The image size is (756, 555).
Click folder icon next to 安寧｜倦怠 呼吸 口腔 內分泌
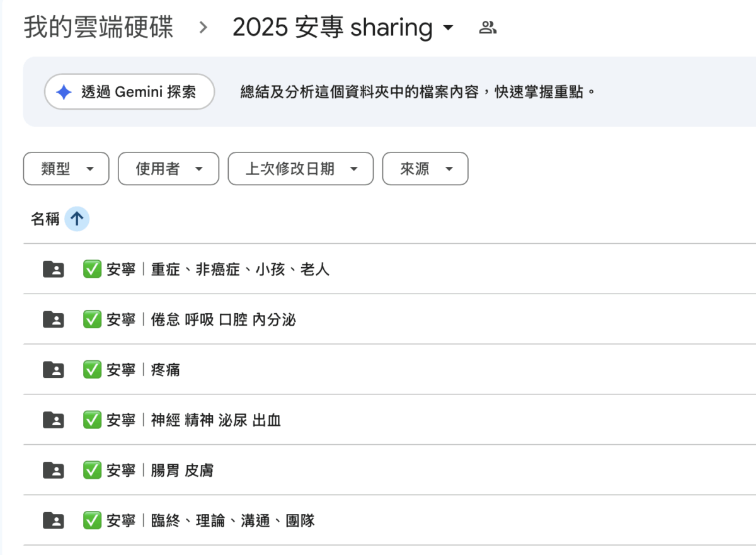pyautogui.click(x=54, y=320)
